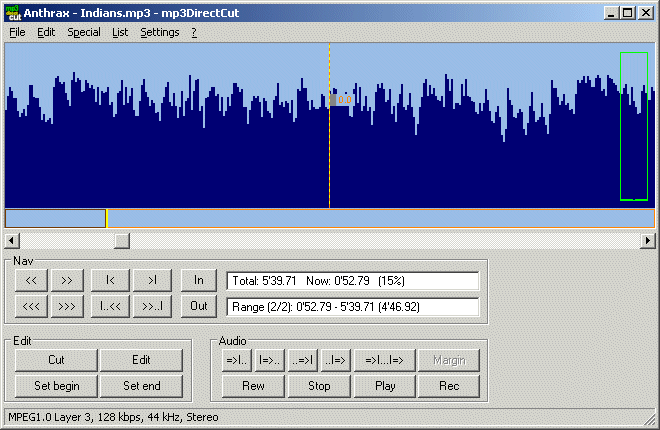Open the File menu
Screen dimensions: 660x430
tap(17, 32)
